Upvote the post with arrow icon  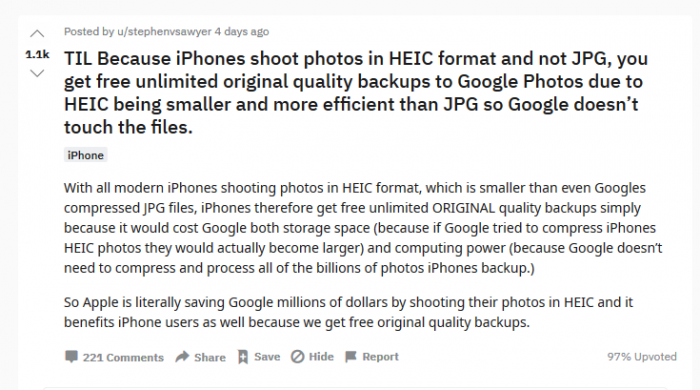pos(37,33)
